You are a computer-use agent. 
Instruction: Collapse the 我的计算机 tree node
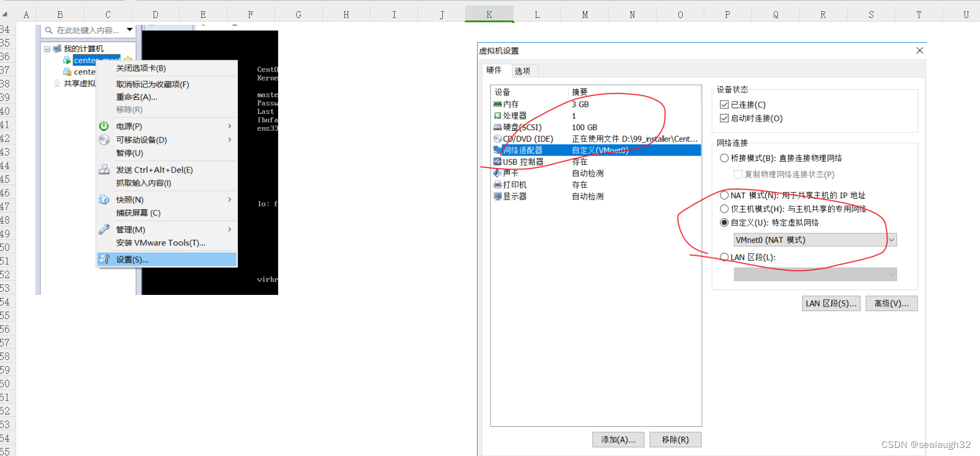coord(47,49)
